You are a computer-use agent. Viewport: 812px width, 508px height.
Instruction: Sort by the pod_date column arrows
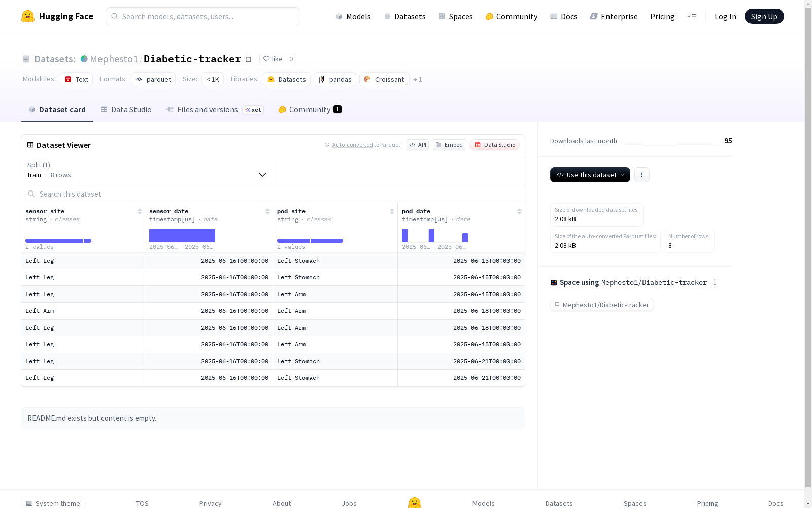519,211
